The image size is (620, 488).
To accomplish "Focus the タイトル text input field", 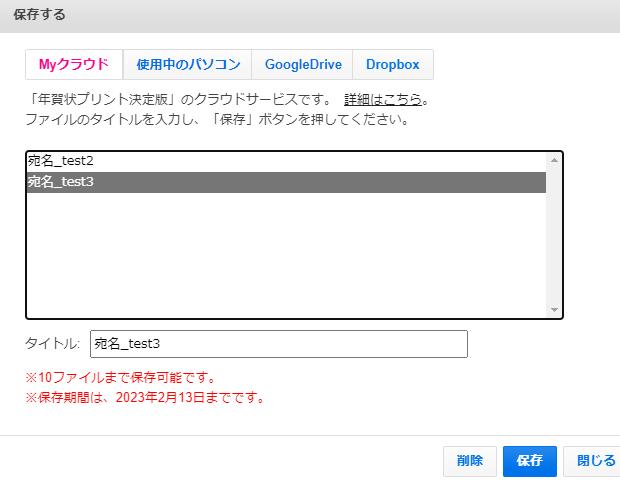I will click(x=278, y=344).
